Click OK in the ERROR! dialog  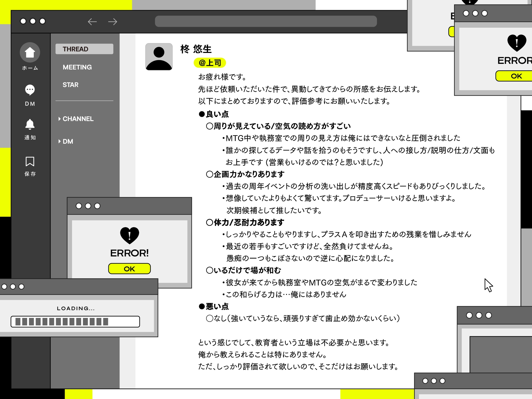[x=129, y=269]
